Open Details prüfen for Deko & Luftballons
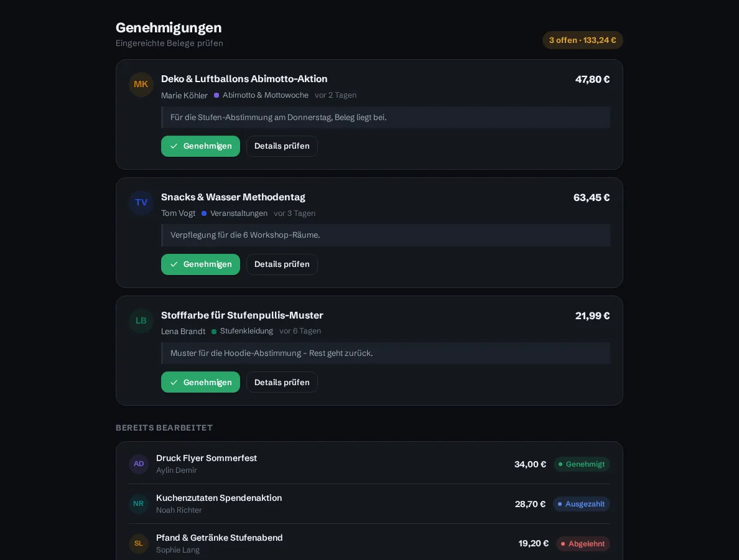The width and height of the screenshot is (739, 560). (x=282, y=146)
